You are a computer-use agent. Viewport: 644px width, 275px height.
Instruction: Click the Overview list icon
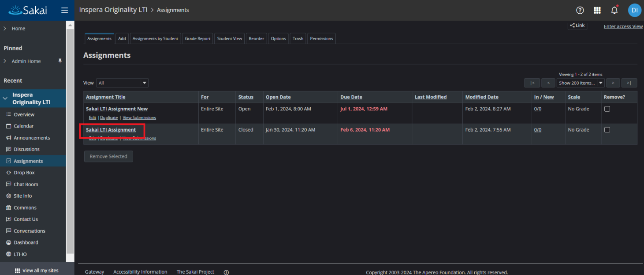click(8, 114)
